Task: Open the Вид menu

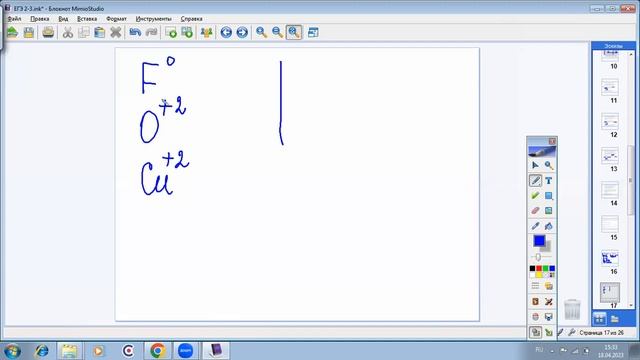Action: (63, 19)
